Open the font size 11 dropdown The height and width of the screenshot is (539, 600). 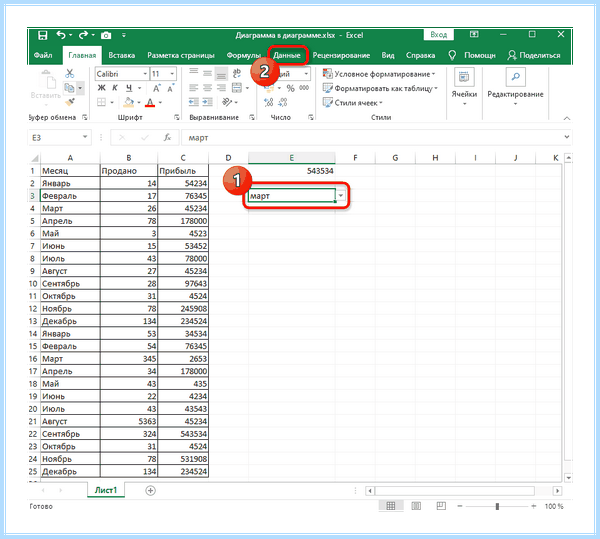172,74
